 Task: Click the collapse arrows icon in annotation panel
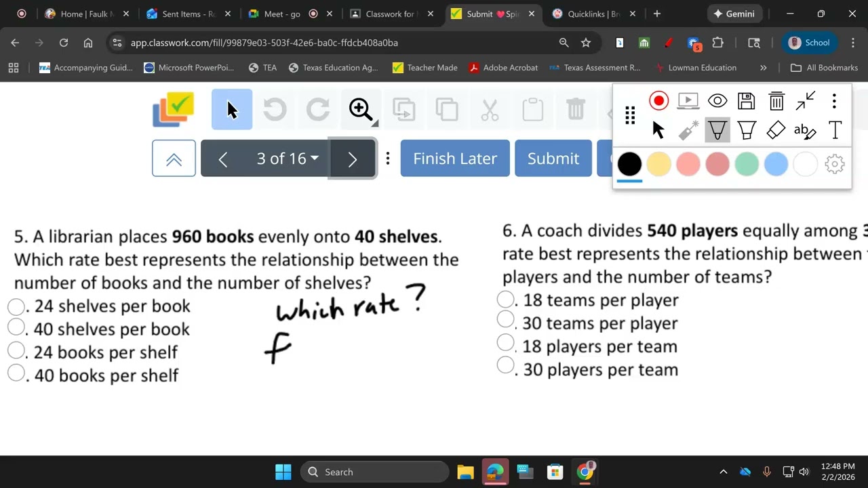coord(806,101)
